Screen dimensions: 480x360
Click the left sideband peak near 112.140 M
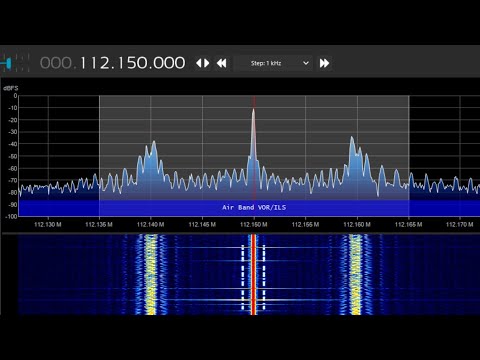[154, 142]
